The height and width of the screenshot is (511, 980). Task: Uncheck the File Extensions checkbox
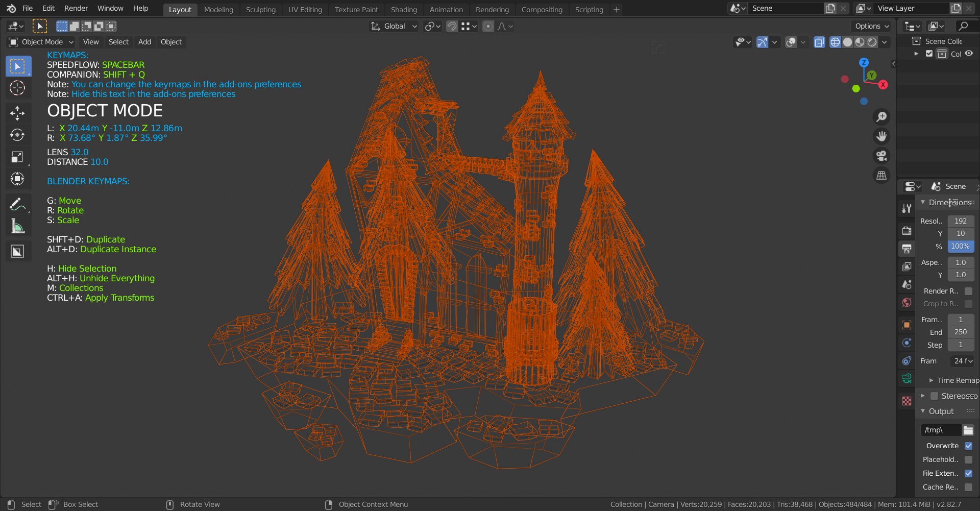(x=968, y=473)
